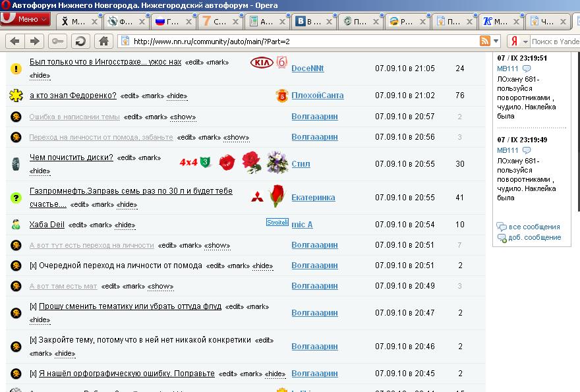The height and width of the screenshot is (392, 580).
Task: Open the Opera Меню dropdown
Action: [x=26, y=20]
